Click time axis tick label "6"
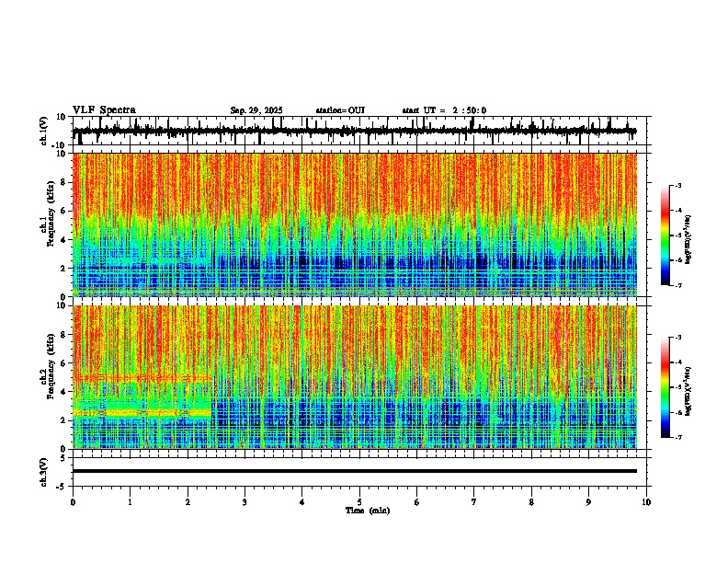This screenshot has width=728, height=563. [x=417, y=502]
